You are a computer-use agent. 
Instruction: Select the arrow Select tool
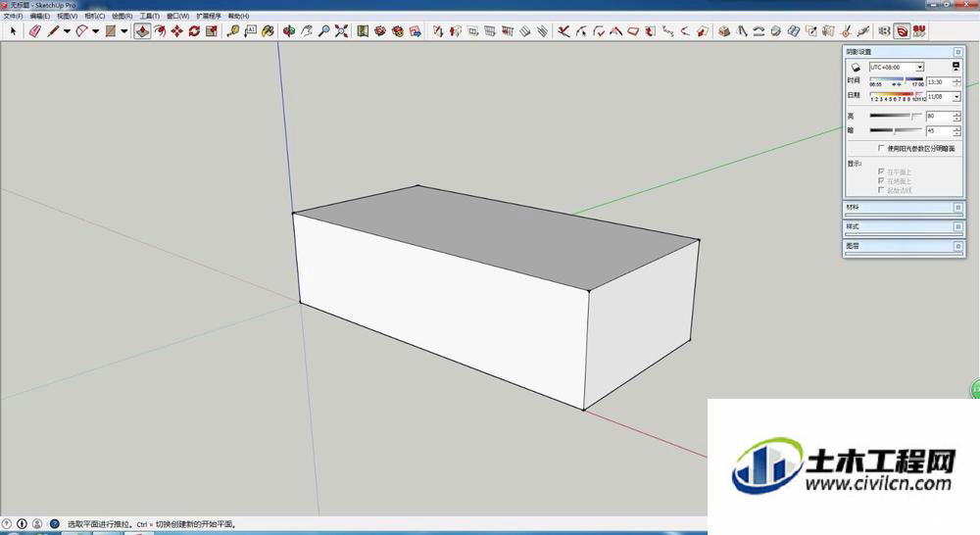click(x=13, y=30)
